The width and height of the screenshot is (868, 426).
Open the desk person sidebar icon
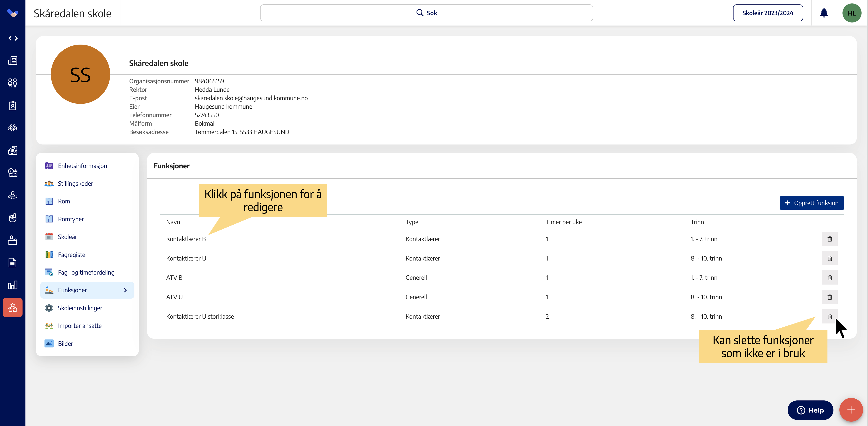(13, 240)
